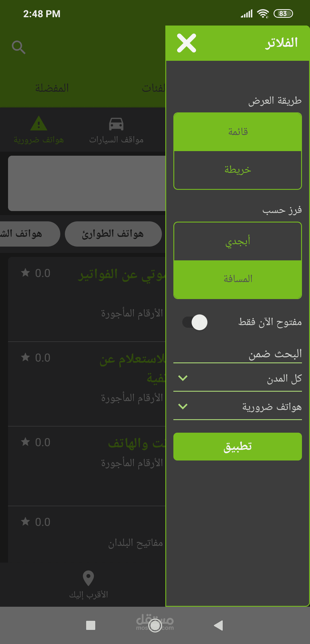
Task: Choose خريطة map view mode
Action: (238, 170)
